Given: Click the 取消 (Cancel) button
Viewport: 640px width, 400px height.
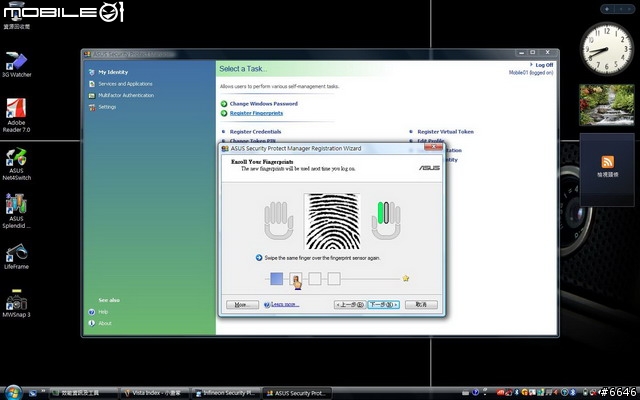Looking at the screenshot, I should click(x=421, y=304).
